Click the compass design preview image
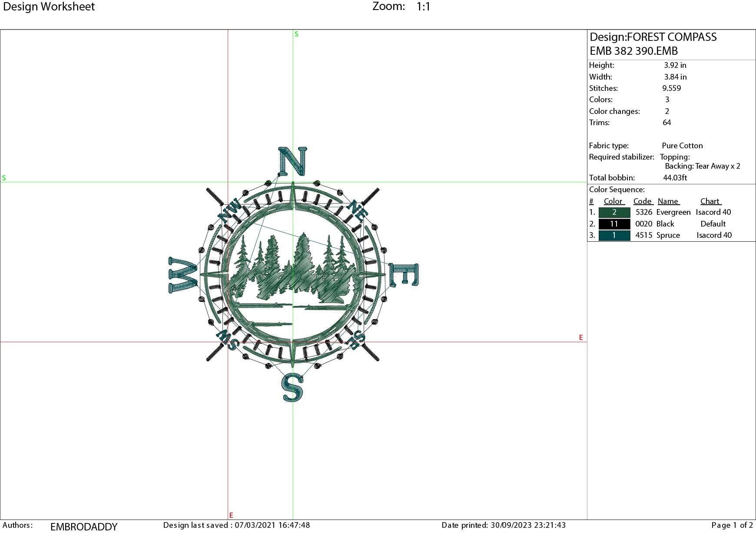Viewport: 756px width, 533px height. pyautogui.click(x=293, y=275)
